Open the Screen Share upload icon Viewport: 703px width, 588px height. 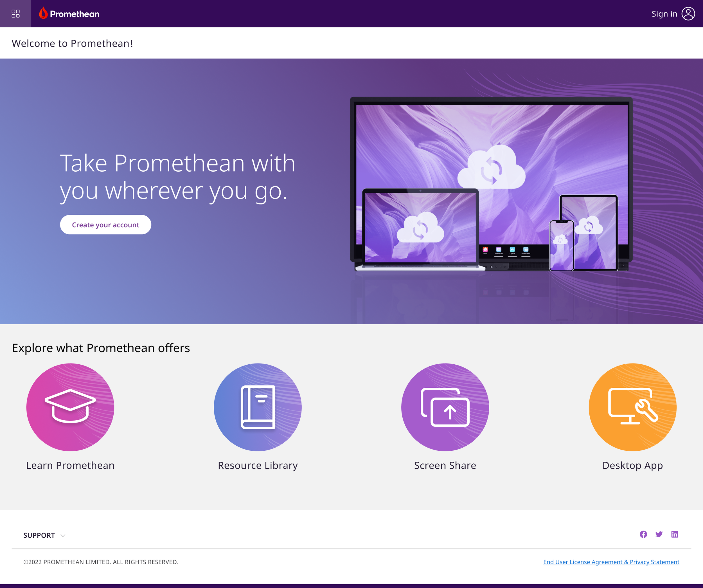click(x=445, y=407)
